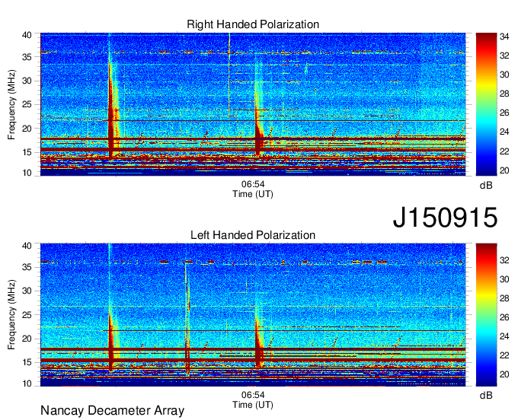Screen dimensions: 518x420
Task: Click the 28 value on left-handed colorbar
Action: 504,298
